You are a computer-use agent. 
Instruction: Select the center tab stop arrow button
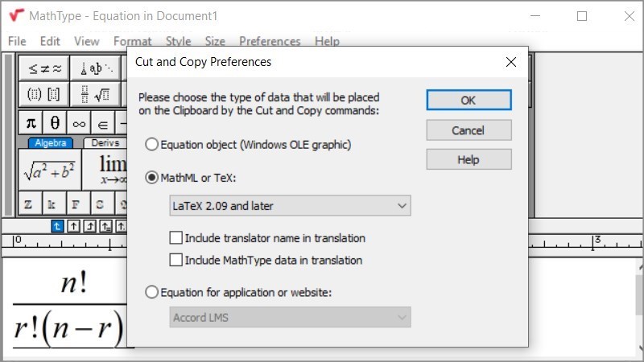[x=73, y=226]
